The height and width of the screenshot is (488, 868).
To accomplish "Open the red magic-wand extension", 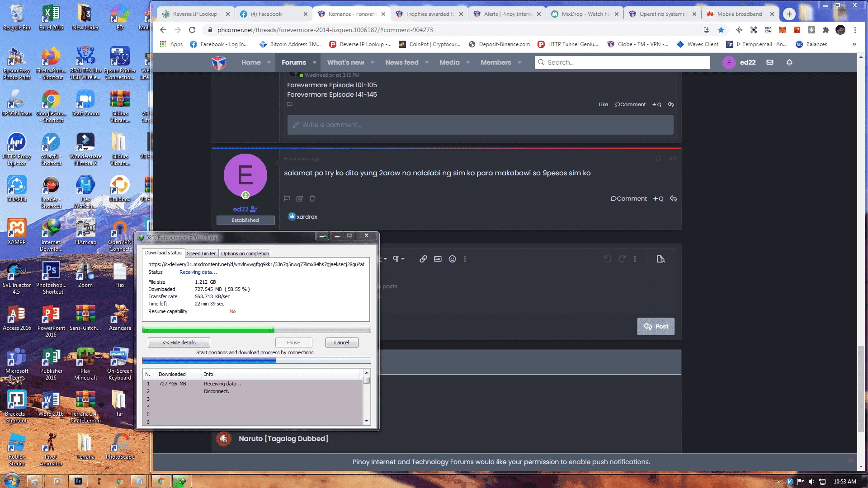I will pos(797,30).
